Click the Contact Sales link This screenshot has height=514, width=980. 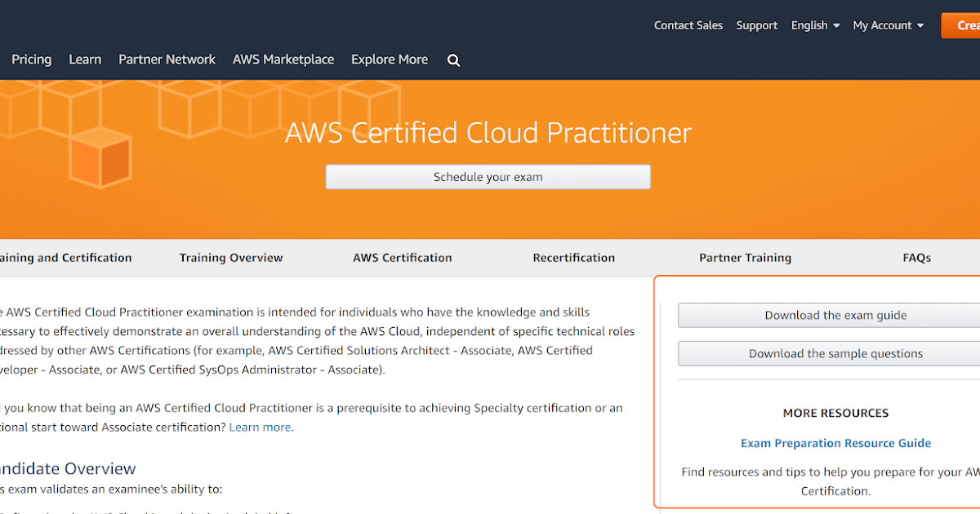pyautogui.click(x=688, y=25)
